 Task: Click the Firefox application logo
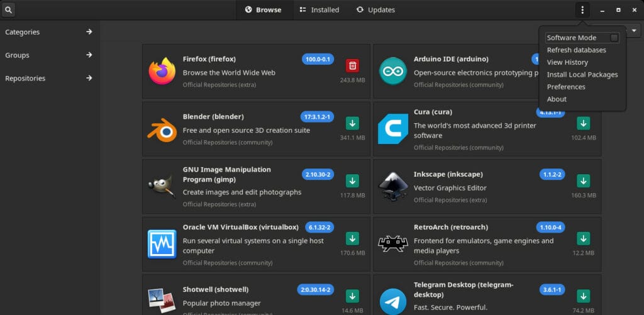[162, 71]
